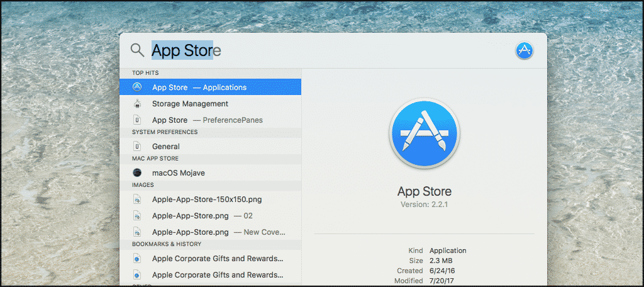Select the App Store — Applications result
644x287 pixels.
[x=210, y=87]
